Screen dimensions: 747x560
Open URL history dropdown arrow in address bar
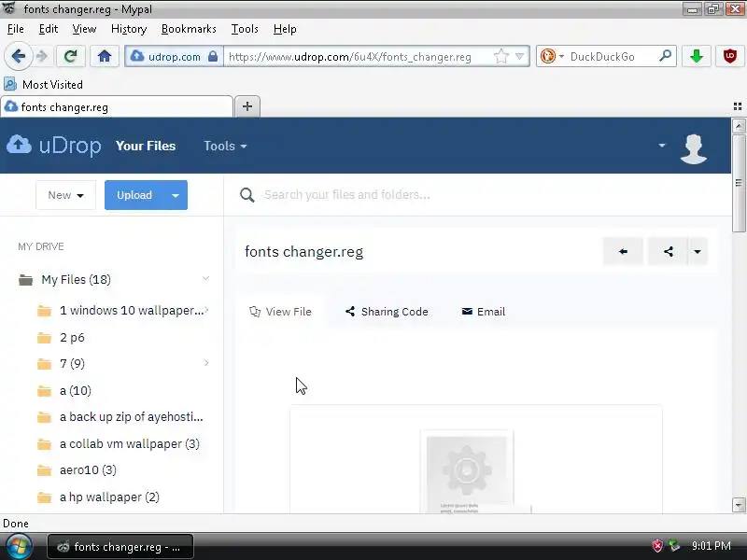[520, 57]
